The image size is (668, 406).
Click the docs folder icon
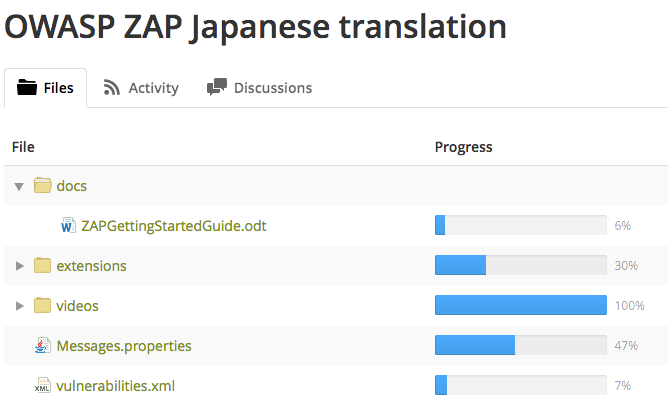pos(42,185)
